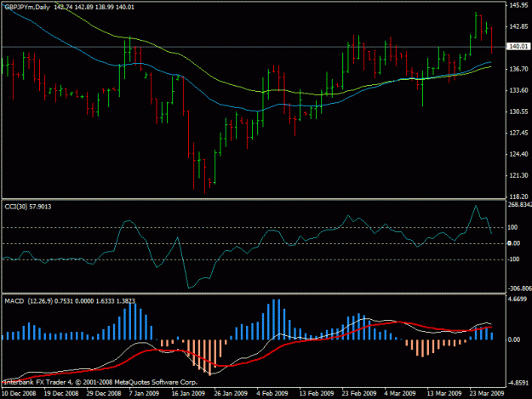Click the 23 Feb 2009 date label

[359, 394]
